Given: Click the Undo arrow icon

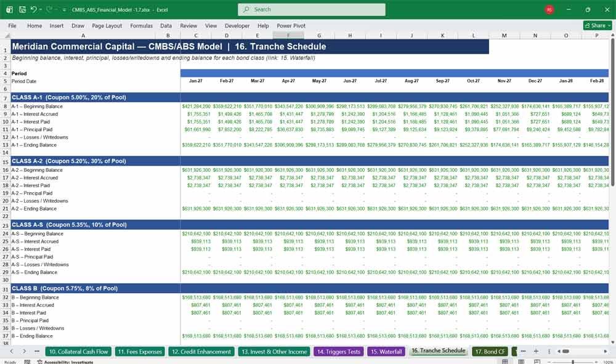Looking at the screenshot, I should coord(33,9).
